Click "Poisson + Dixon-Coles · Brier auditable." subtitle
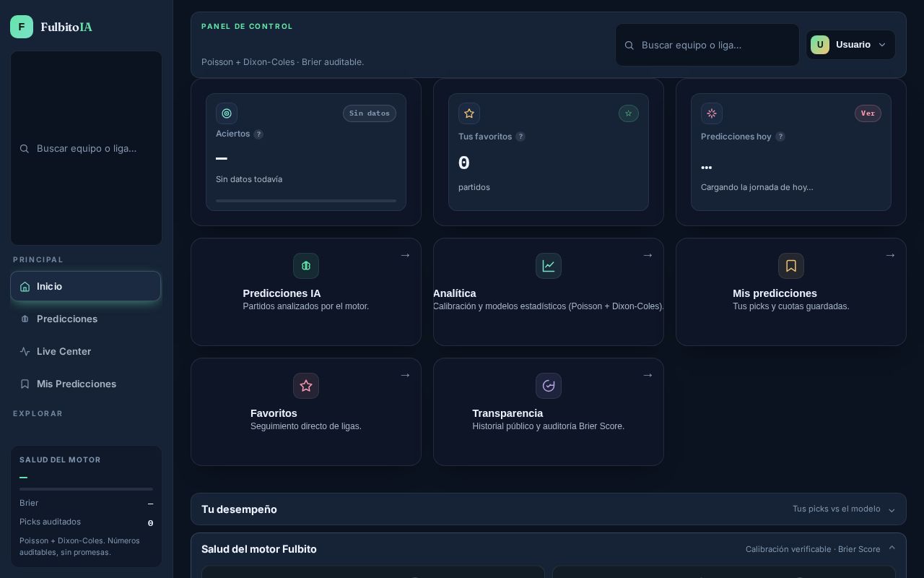 282,62
